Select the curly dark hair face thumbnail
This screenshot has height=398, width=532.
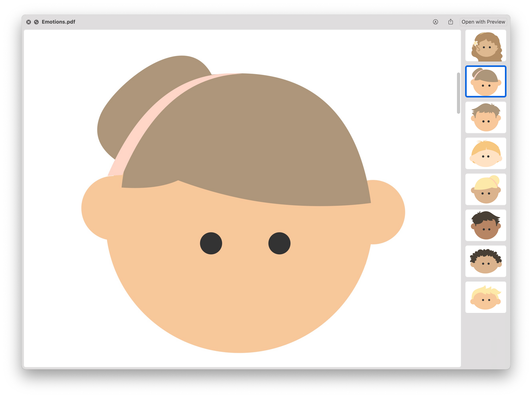click(x=485, y=261)
